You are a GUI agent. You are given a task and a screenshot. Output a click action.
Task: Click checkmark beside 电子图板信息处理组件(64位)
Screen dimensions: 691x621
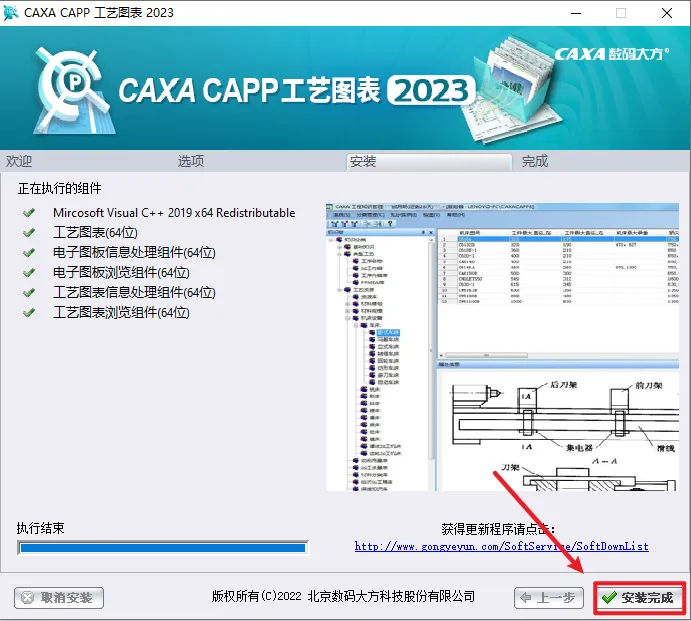point(29,253)
